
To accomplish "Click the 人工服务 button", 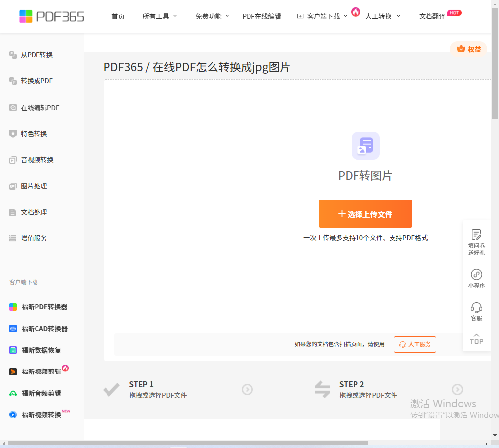I will 415,344.
